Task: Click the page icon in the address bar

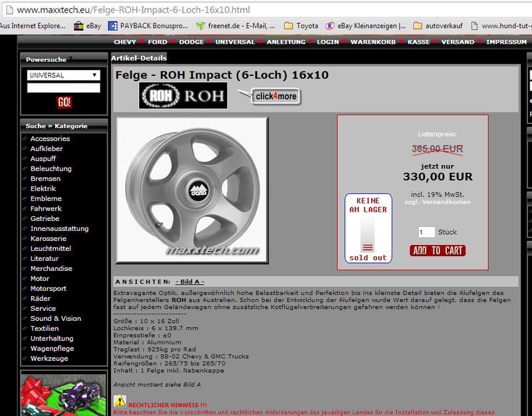Action: click(9, 10)
